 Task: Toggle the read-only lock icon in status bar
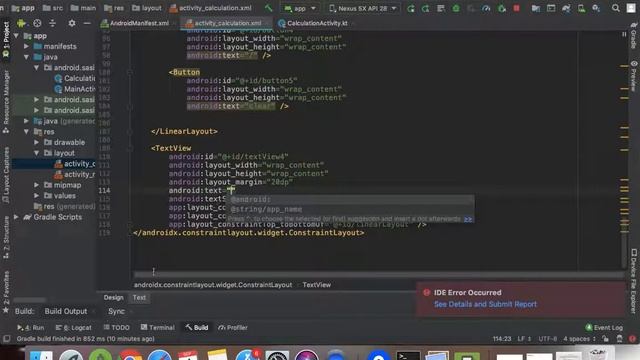click(x=606, y=339)
